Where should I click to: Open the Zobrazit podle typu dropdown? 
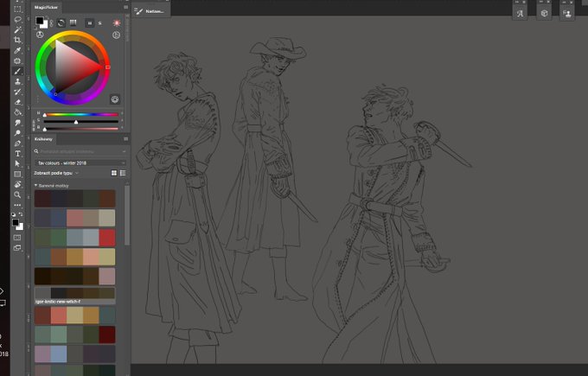pyautogui.click(x=56, y=173)
